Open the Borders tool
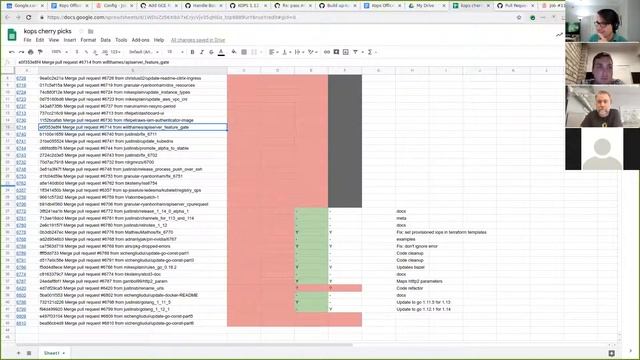The height and width of the screenshot is (360, 640). [x=244, y=52]
